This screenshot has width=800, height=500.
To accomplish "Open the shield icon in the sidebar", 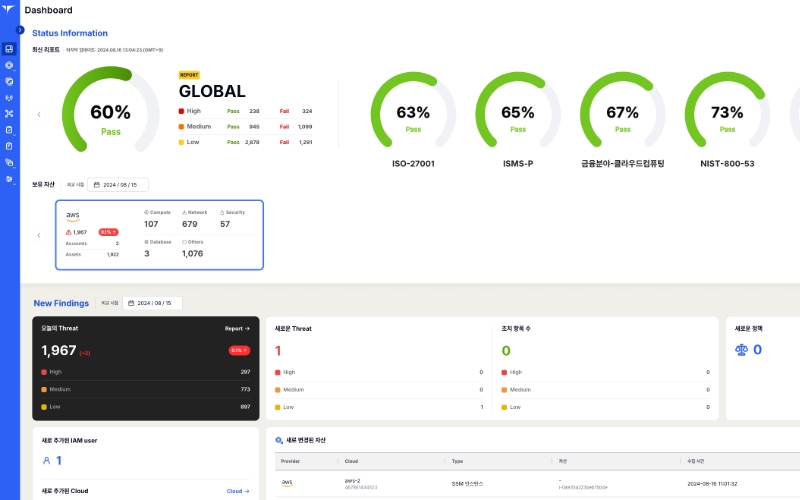I will click(9, 81).
